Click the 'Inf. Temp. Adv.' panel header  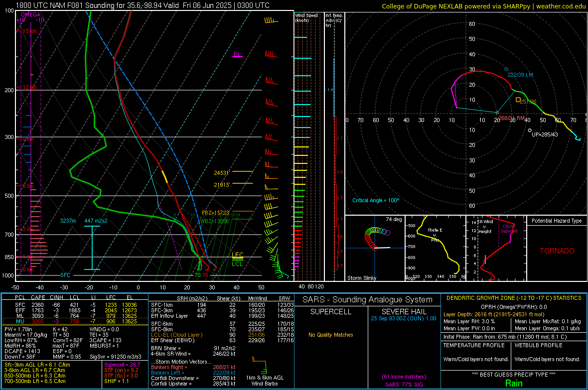(334, 20)
